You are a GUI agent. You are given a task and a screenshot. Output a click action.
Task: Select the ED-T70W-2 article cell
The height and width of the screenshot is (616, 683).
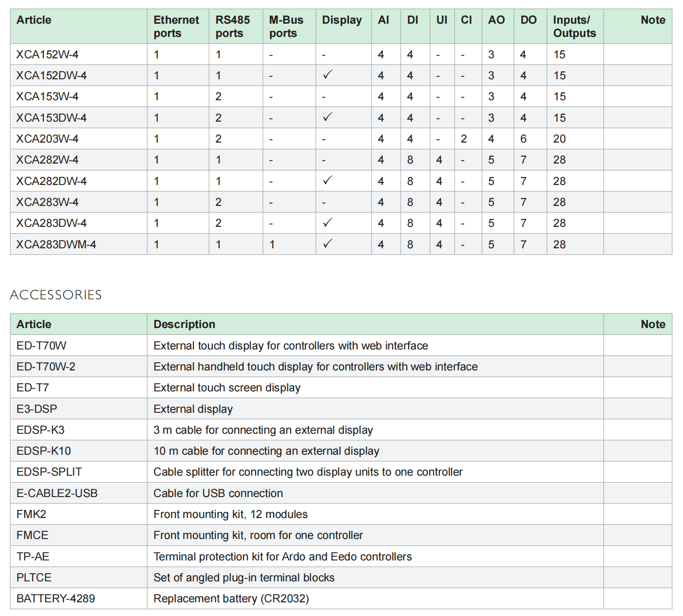point(46,367)
